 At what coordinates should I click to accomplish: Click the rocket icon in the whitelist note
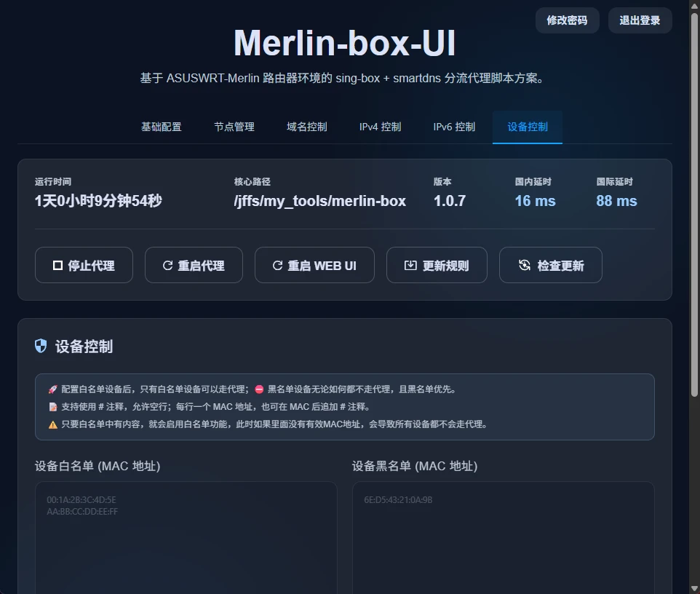click(52, 389)
